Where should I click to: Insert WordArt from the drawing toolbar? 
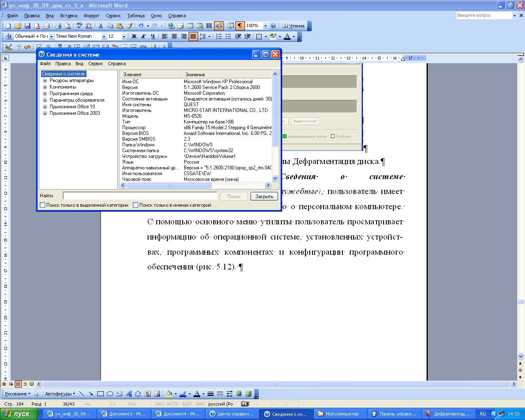click(128, 394)
